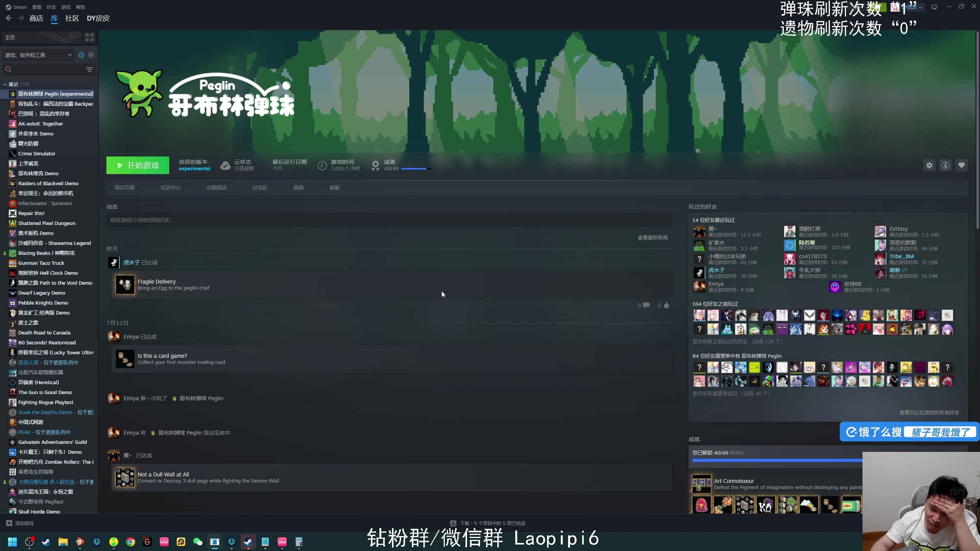The width and height of the screenshot is (980, 551).
Task: Open the 商店页面 link
Action: 125,187
